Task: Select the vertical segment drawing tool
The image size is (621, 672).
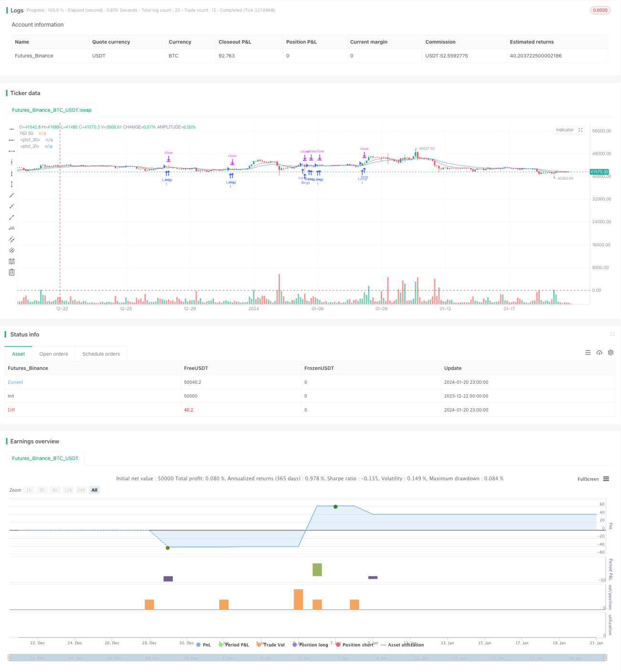Action: click(x=11, y=184)
